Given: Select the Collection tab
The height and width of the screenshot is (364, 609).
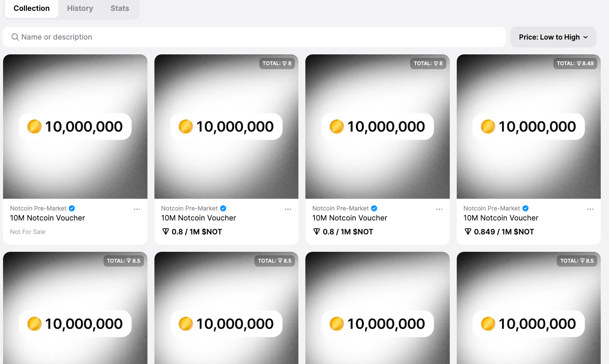Looking at the screenshot, I should [31, 8].
